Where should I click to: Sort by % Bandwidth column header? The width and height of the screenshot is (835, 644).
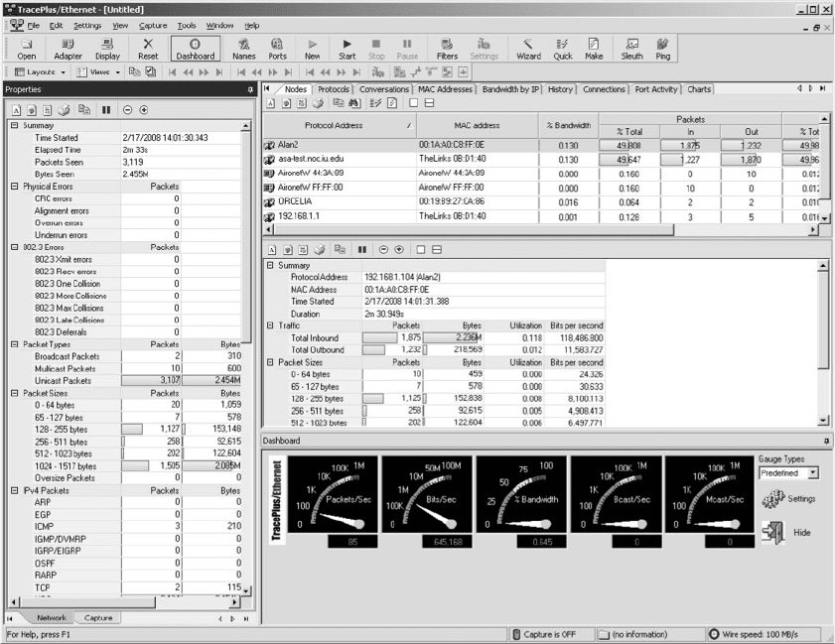569,126
